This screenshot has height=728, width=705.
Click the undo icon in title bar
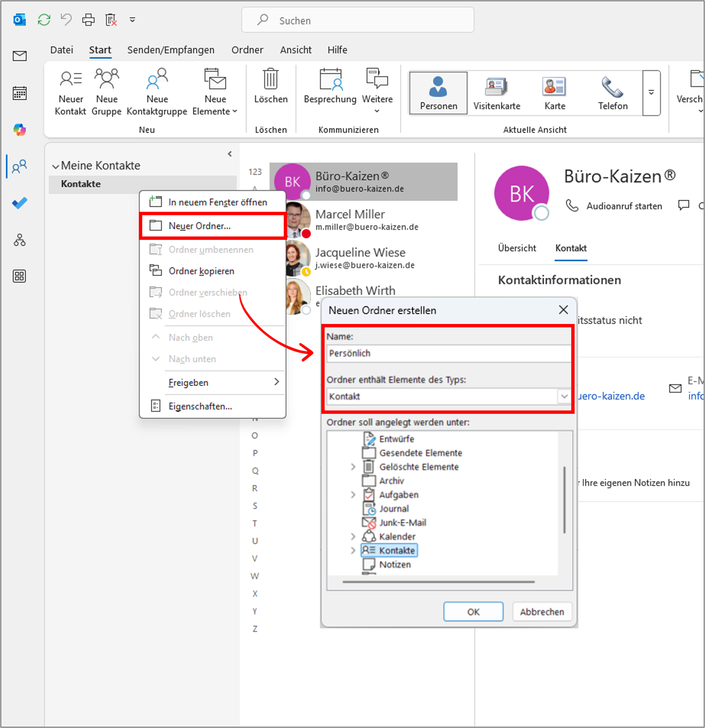(x=66, y=20)
